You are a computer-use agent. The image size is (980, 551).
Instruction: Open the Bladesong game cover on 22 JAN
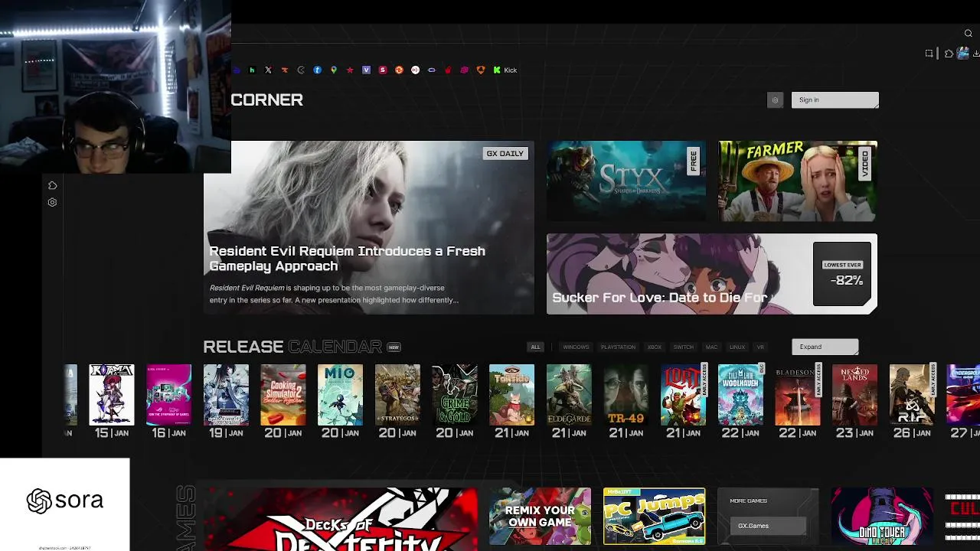point(798,395)
